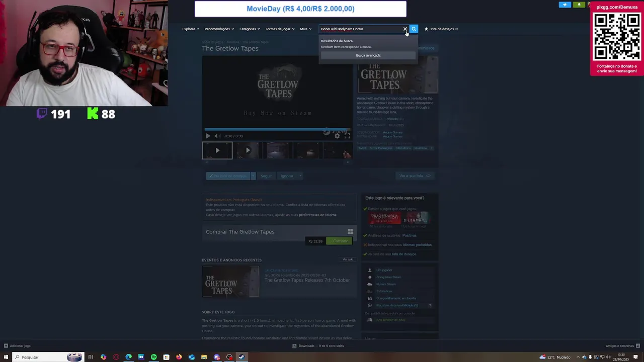Open Aegon Games developer link
Image resolution: width=644 pixels, height=362 pixels.
pyautogui.click(x=392, y=133)
